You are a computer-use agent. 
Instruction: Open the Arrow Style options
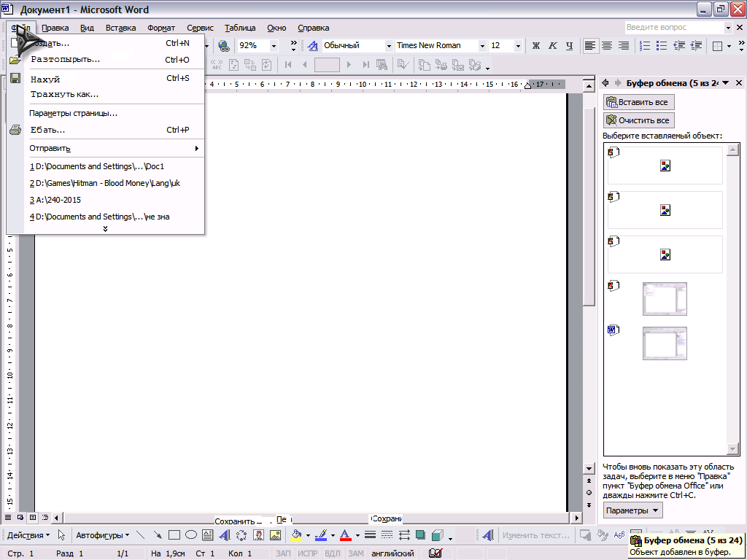tap(404, 535)
